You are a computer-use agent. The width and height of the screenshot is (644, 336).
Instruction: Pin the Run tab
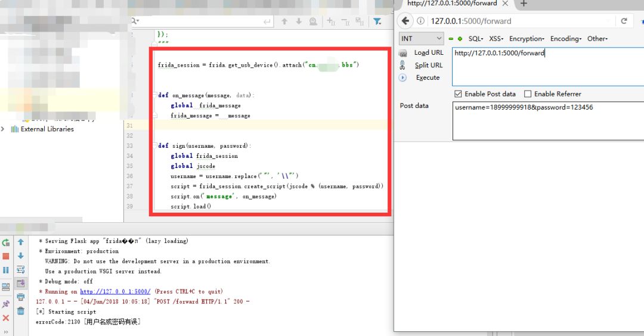[6, 304]
